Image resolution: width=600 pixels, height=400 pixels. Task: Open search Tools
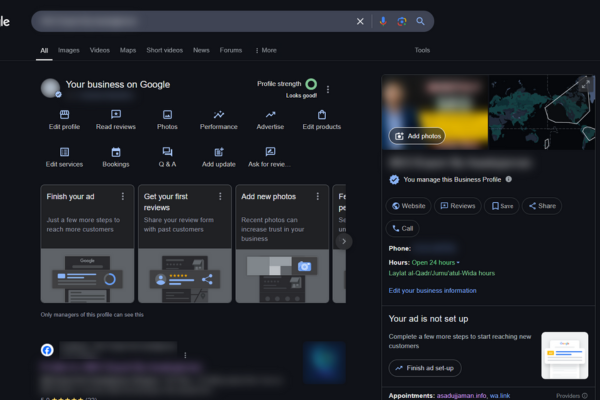422,50
